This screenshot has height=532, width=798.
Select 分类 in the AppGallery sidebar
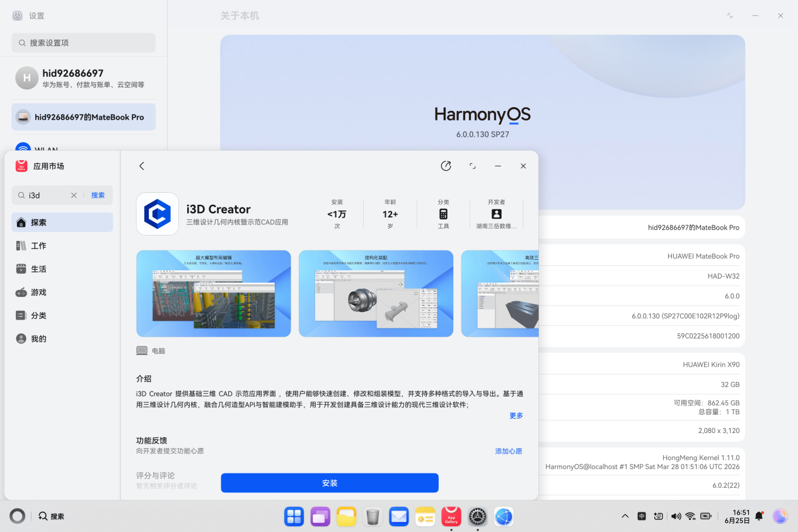point(62,316)
